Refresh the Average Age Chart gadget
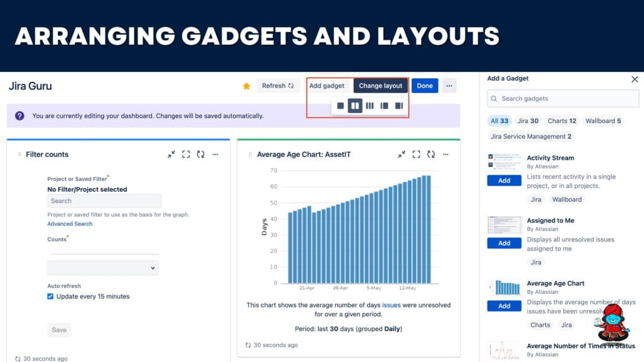The image size is (644, 362). [431, 155]
